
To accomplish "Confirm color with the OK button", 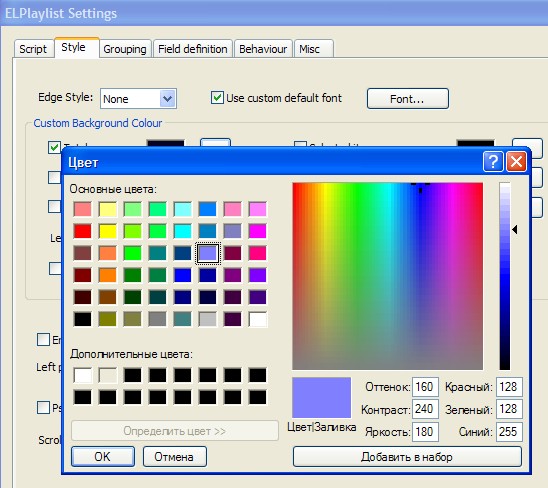I will pos(103,457).
